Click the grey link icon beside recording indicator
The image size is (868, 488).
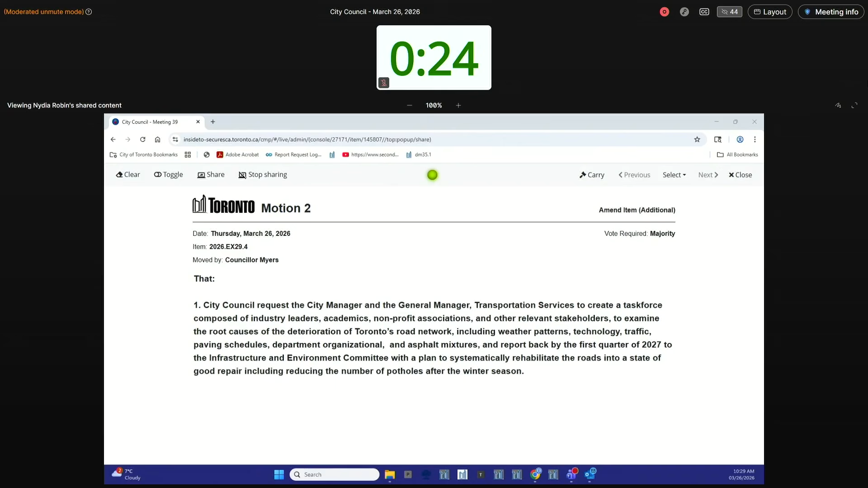684,12
